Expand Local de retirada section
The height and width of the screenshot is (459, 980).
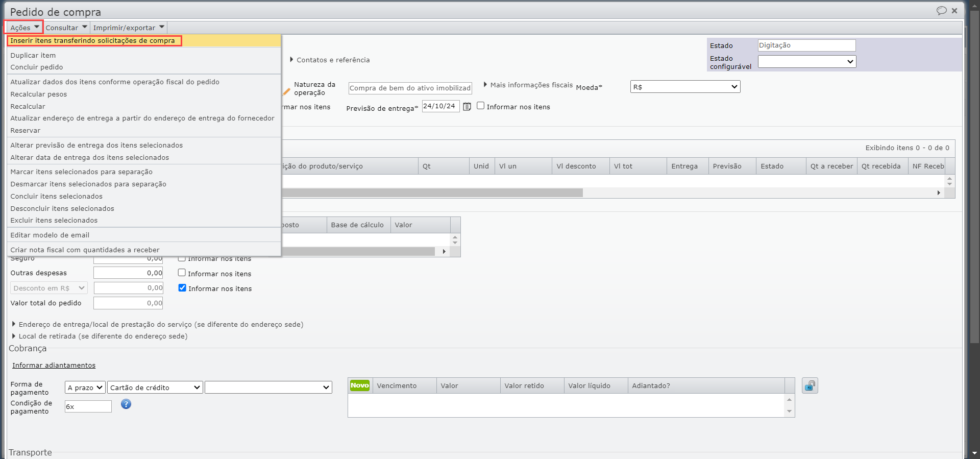pyautogui.click(x=100, y=336)
